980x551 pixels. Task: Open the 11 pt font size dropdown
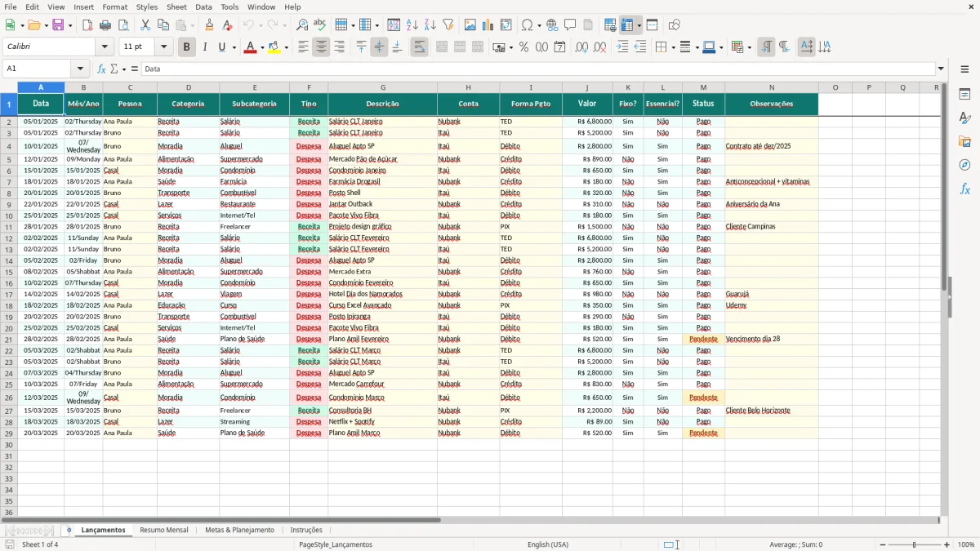pos(163,47)
